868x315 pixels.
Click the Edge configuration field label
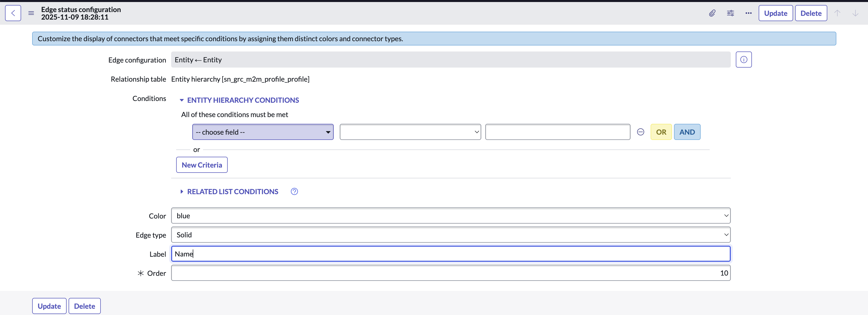point(137,60)
